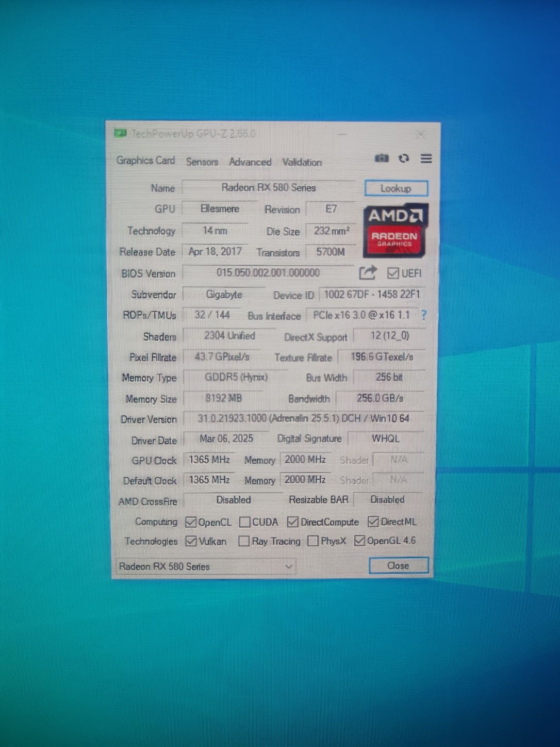Click the Bus Interface PCIe x16 value
The width and height of the screenshot is (560, 747).
click(x=361, y=315)
